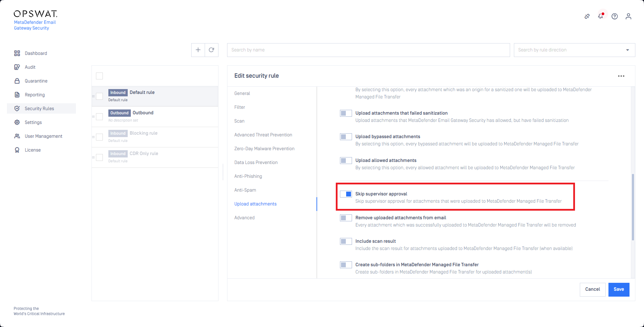This screenshot has height=327, width=644.
Task: Click the settings panel vertical scrollbar
Action: 633,207
